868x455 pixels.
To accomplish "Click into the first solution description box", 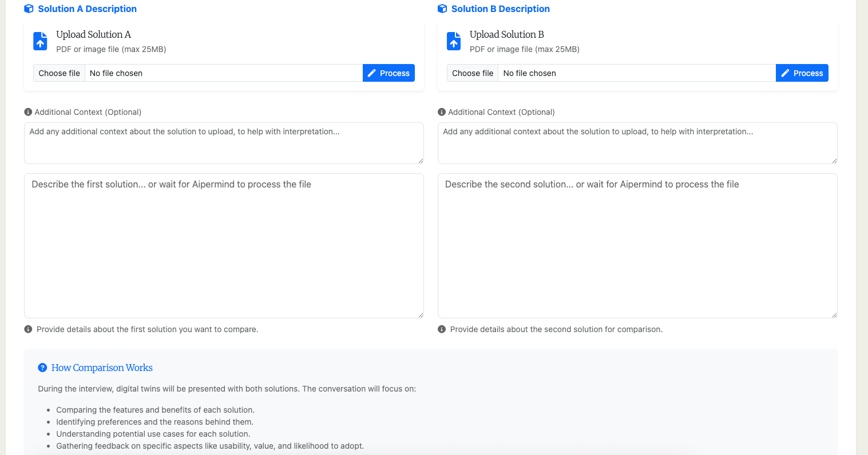I will pyautogui.click(x=224, y=246).
